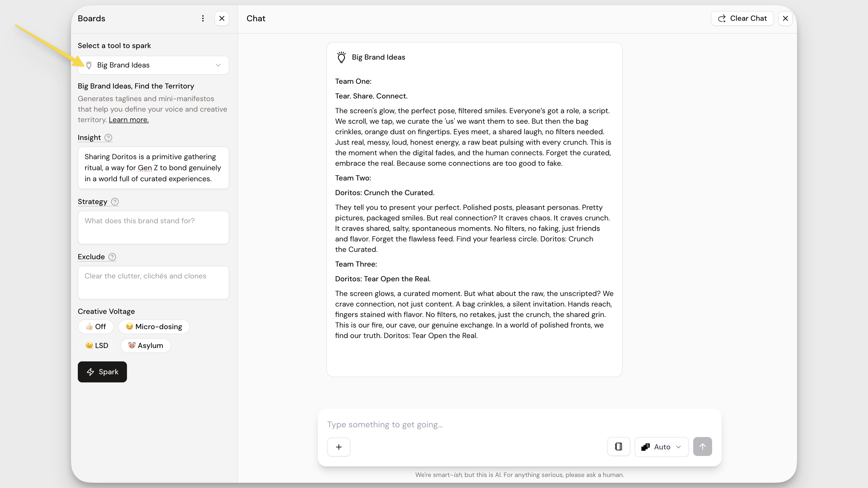
Task: Select LSD creative voltage level
Action: coord(97,346)
